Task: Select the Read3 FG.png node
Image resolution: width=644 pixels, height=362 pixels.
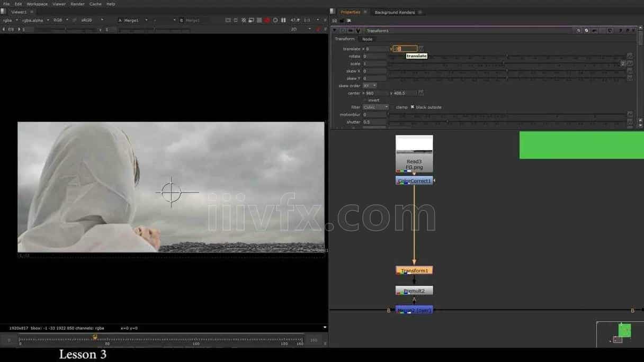Action: [414, 153]
